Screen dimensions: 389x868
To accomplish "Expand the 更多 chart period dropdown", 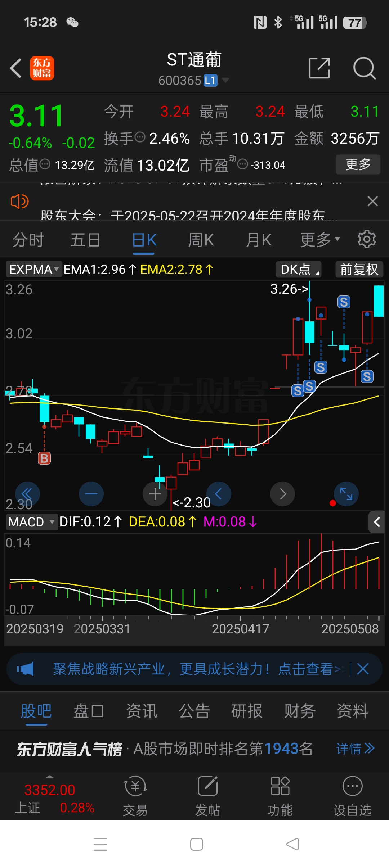I will point(320,240).
